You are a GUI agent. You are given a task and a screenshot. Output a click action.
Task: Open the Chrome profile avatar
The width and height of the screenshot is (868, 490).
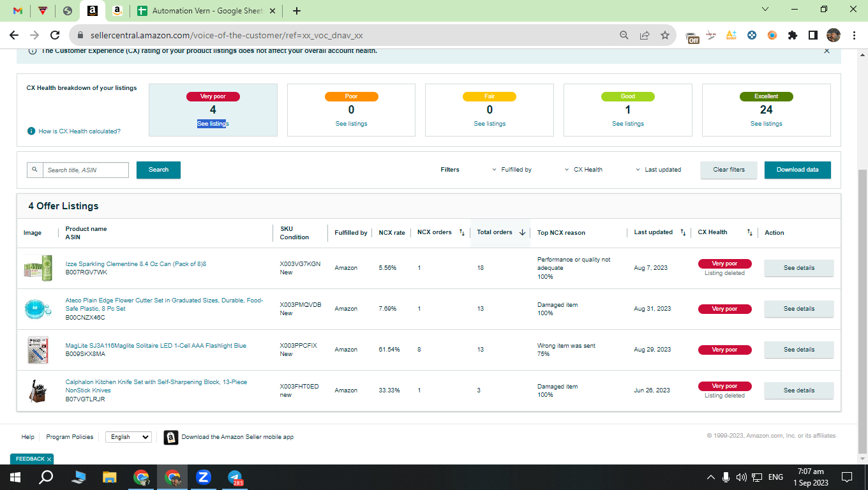click(834, 36)
